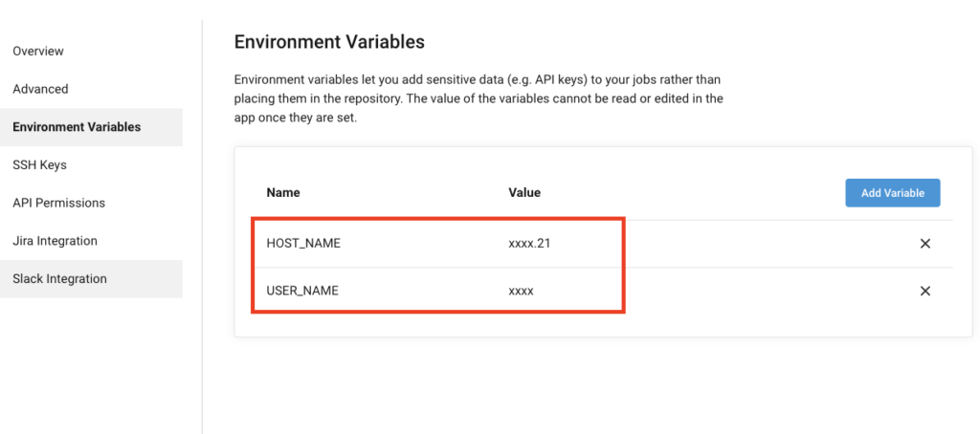Screen dimensions: 980x434
Task: Navigate to API Permissions
Action: (x=58, y=203)
